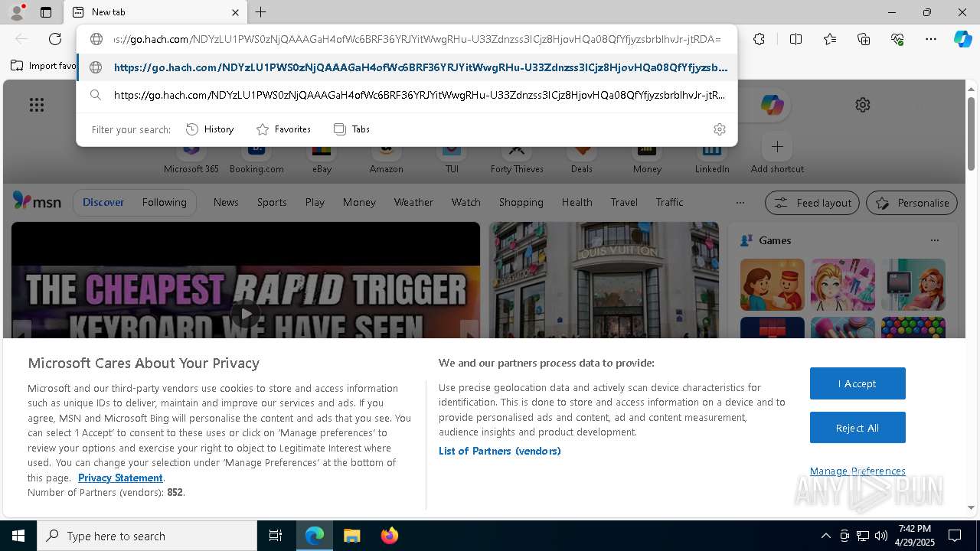Open the Travel category
The image size is (980, 551).
point(624,202)
